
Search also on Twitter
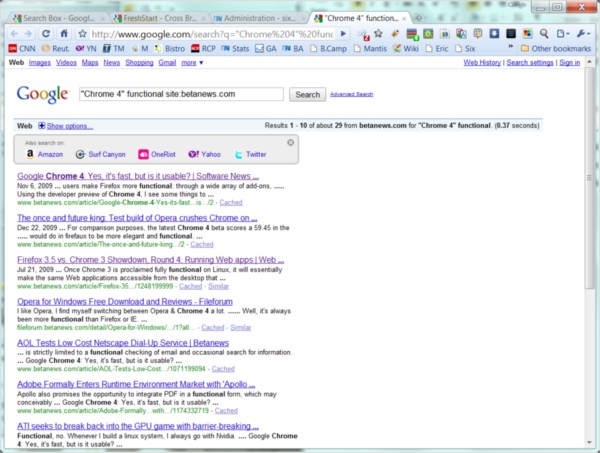[250, 154]
